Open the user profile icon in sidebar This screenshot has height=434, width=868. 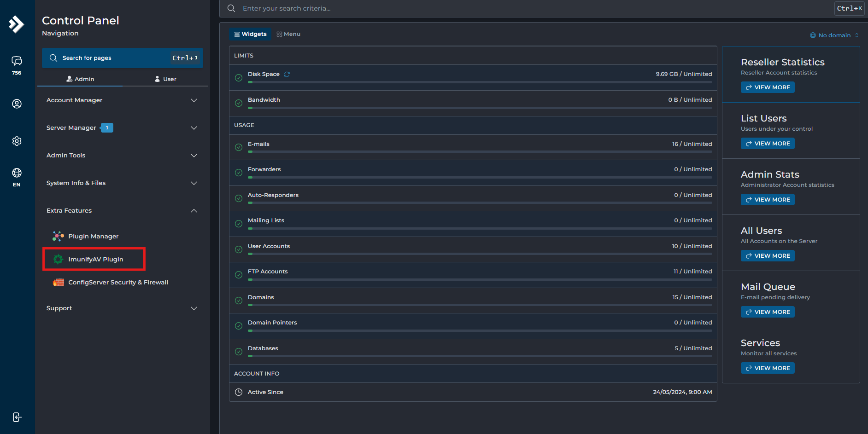[17, 104]
